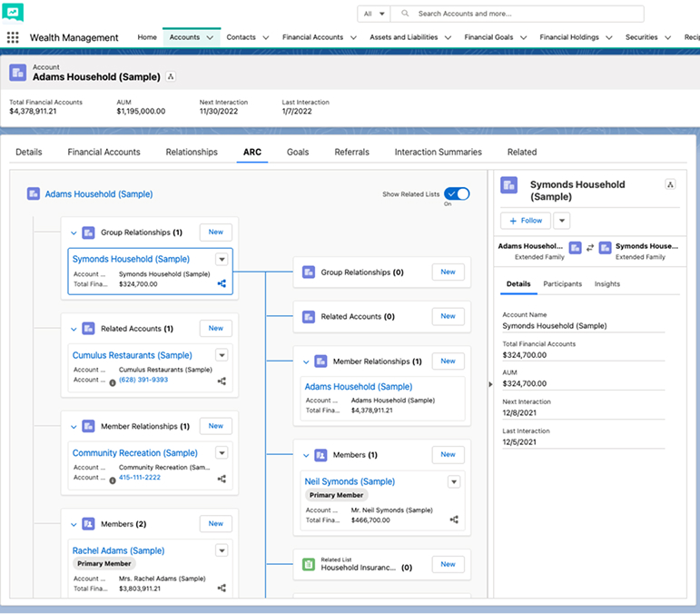The width and height of the screenshot is (700, 614).
Task: Collapse the Members (2) section
Action: tap(74, 524)
